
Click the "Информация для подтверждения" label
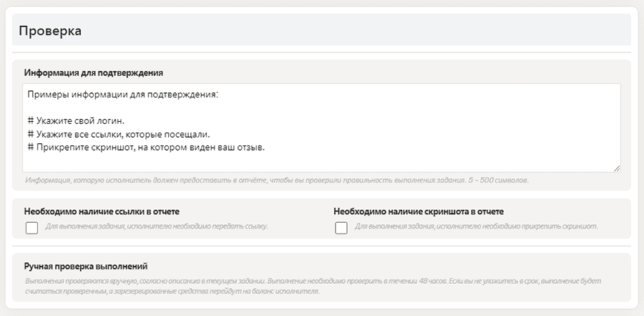point(94,73)
